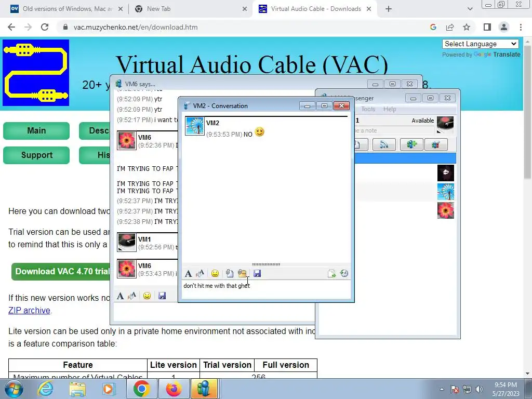Open tab search chevron in Chrome
Image resolution: width=532 pixels, height=399 pixels.
(x=470, y=9)
